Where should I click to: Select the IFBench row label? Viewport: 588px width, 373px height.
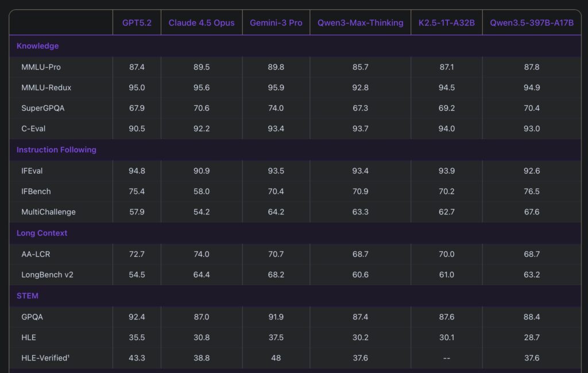pos(36,191)
